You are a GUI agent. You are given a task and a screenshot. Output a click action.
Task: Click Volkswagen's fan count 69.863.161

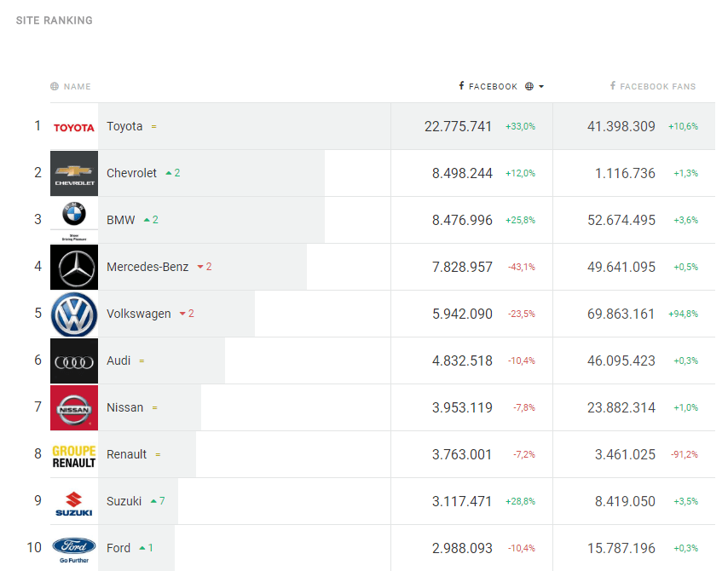[621, 314]
